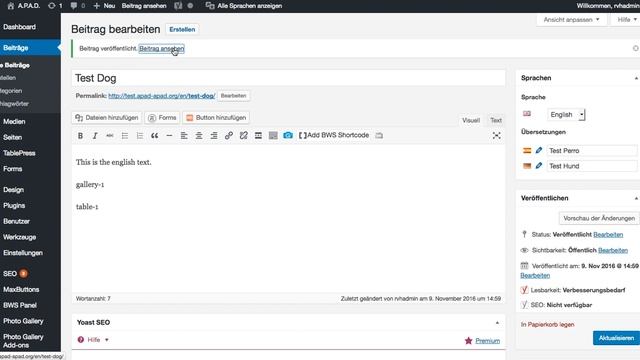Open Yoast Premium link

pos(487,341)
